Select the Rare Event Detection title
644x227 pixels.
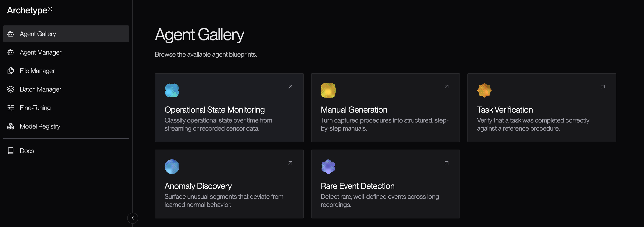pos(358,186)
